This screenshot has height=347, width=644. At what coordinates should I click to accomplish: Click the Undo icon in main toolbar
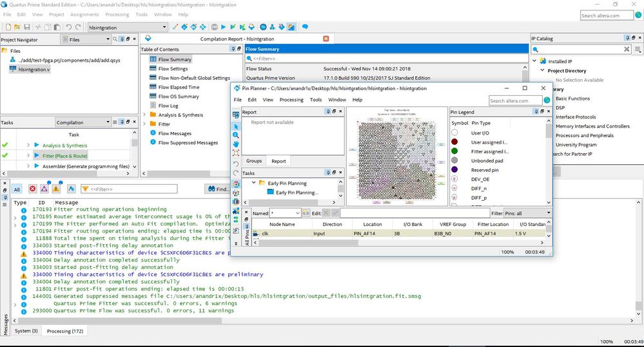tap(68, 27)
